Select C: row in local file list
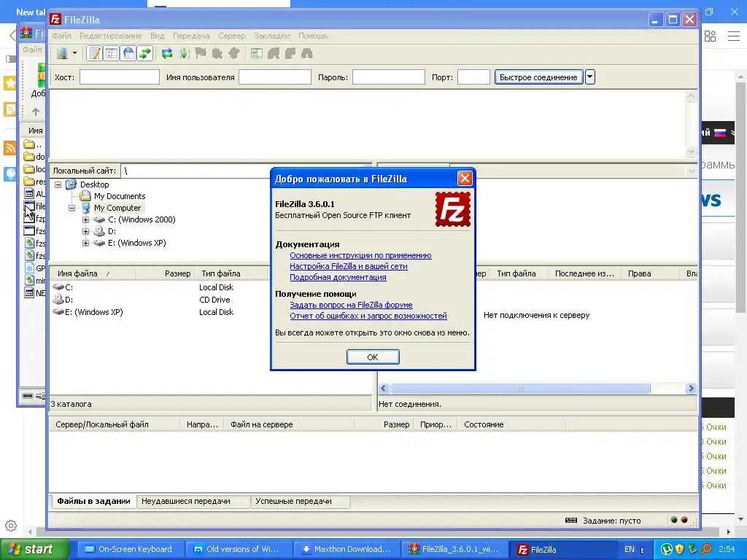Viewport: 747px width, 560px height. tap(158, 287)
